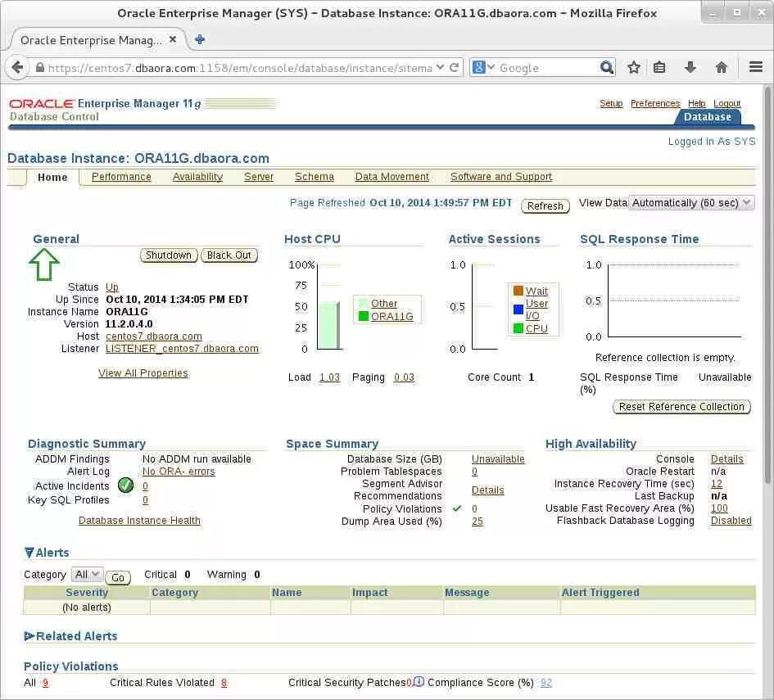
Task: Open the Google search engine selector
Action: coord(482,67)
